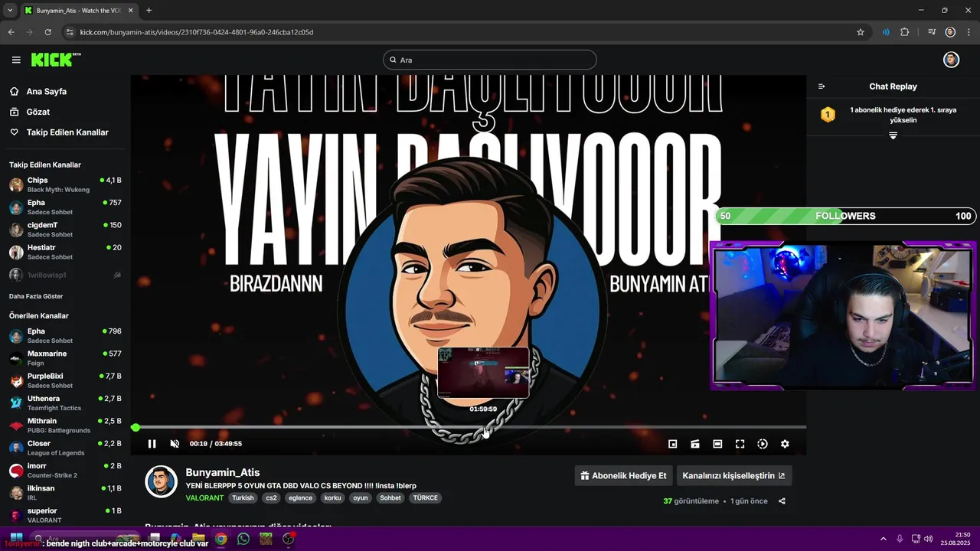Select the Turkish tag

243,497
